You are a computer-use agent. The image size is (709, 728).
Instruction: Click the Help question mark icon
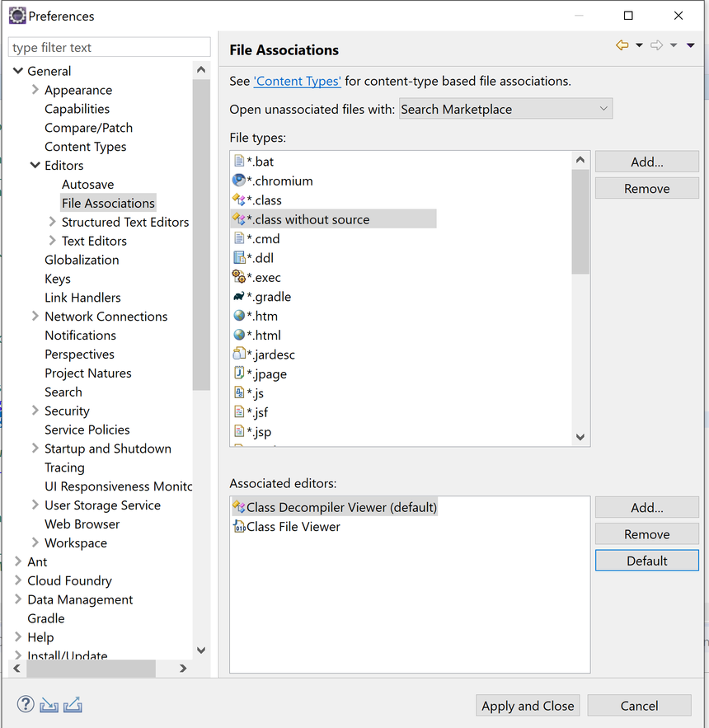tap(26, 704)
